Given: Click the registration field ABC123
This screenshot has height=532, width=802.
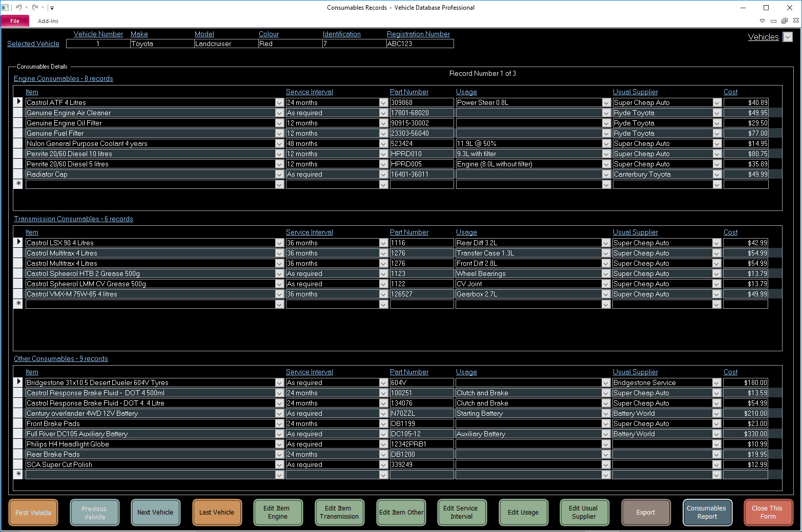Looking at the screenshot, I should pyautogui.click(x=420, y=44).
